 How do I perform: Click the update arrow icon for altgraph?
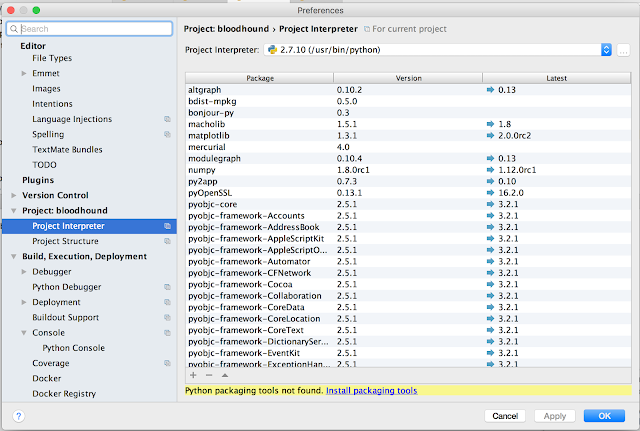490,90
